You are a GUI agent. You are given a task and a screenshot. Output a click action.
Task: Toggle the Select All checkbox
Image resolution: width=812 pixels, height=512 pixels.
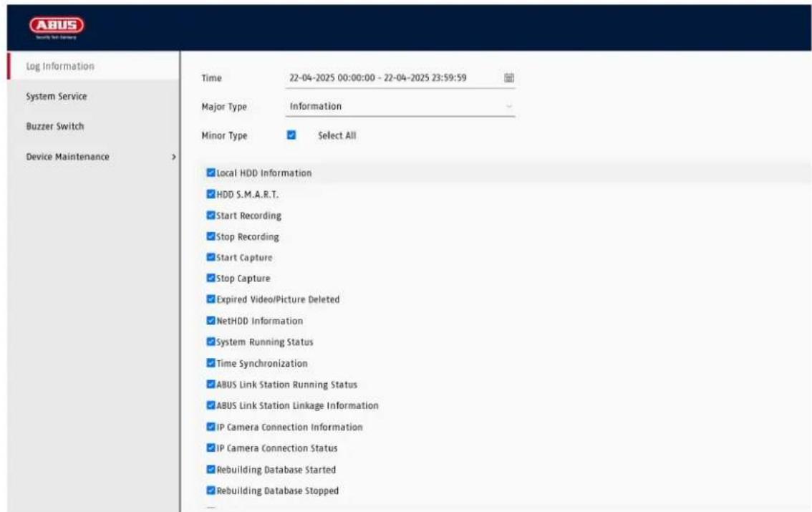[x=291, y=135]
